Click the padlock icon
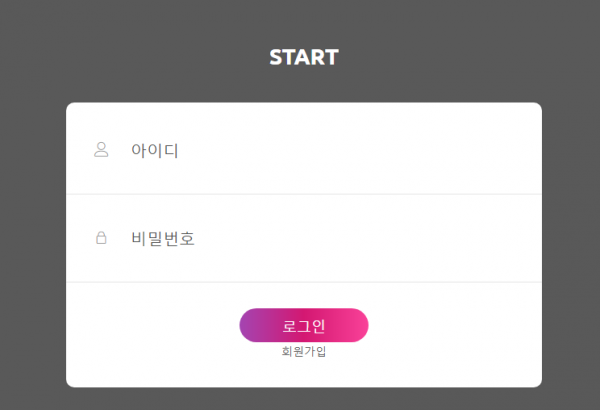Viewport: 600px width, 410px height. tap(100, 238)
